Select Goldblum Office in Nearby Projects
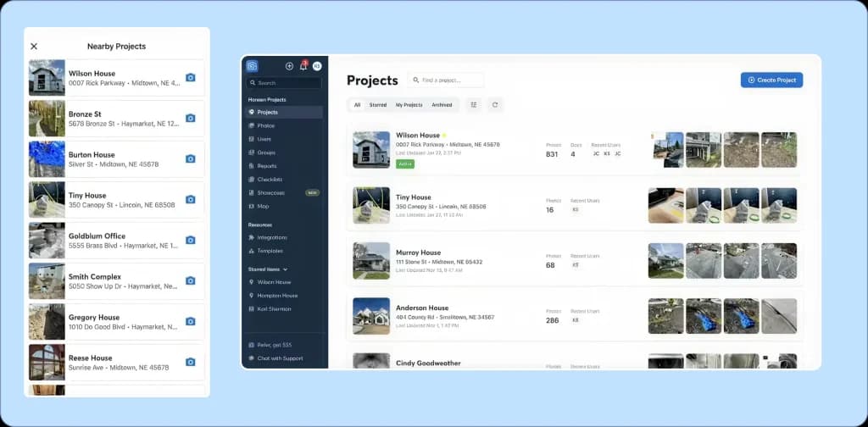The width and height of the screenshot is (868, 427). 117,240
